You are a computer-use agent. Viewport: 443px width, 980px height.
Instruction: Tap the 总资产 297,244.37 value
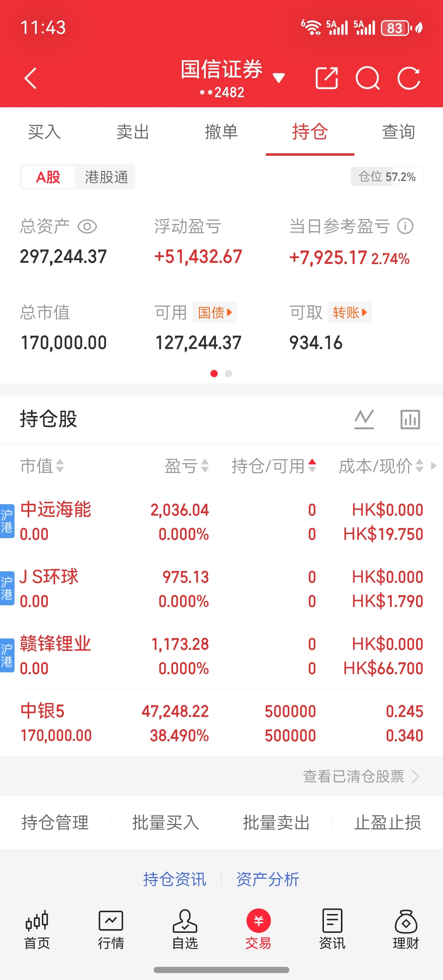[63, 256]
